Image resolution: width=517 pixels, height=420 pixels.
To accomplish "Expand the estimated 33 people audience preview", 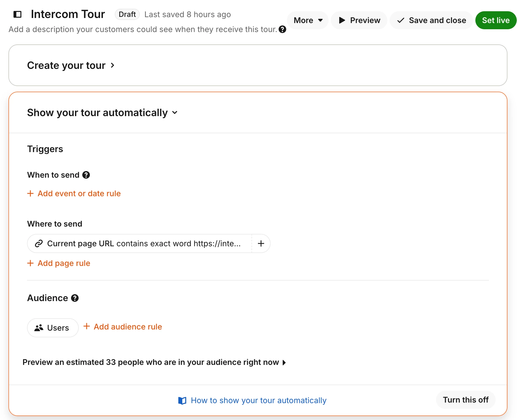I will coord(154,362).
